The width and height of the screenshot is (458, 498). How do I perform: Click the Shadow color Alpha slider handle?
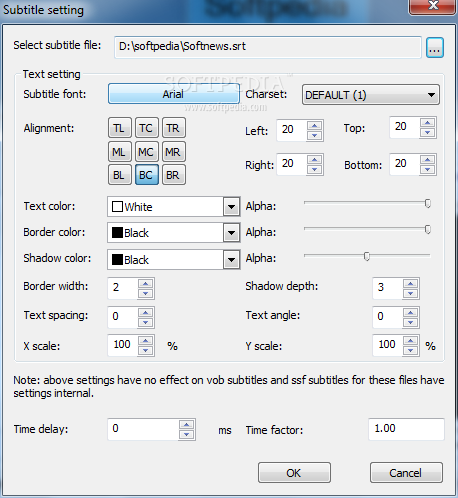(x=367, y=256)
